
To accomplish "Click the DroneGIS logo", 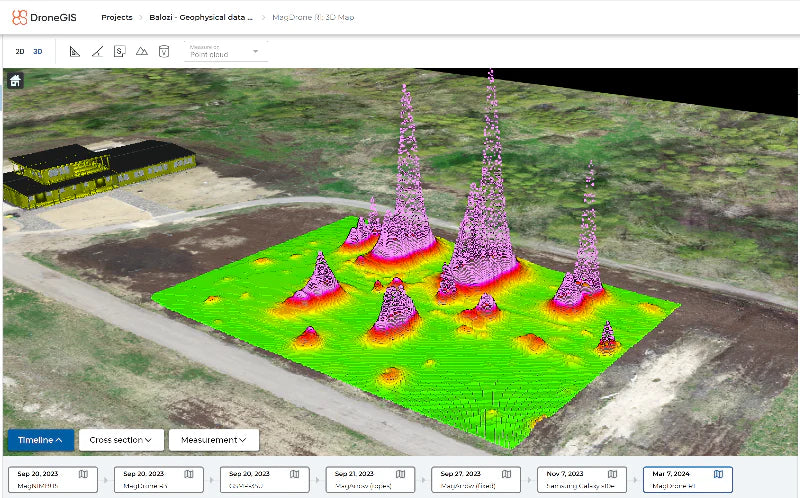I will tap(44, 17).
